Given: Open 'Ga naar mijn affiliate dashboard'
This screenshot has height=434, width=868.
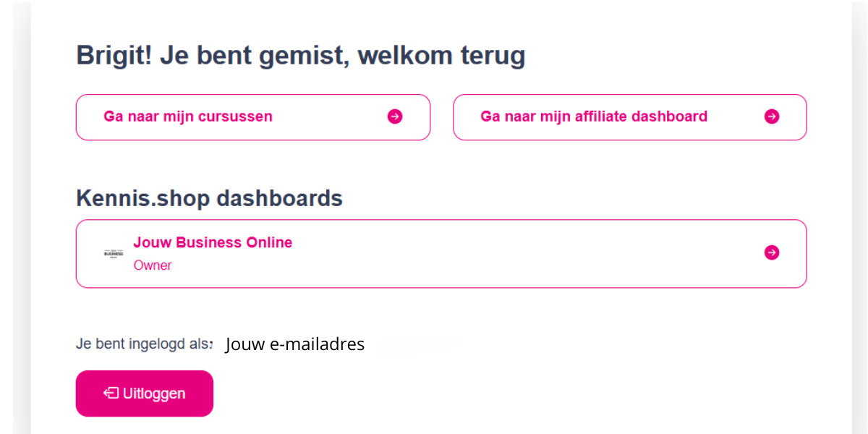Looking at the screenshot, I should point(630,117).
